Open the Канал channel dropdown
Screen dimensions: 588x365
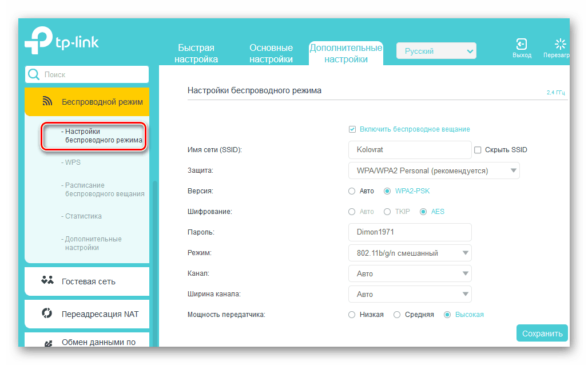(x=410, y=274)
